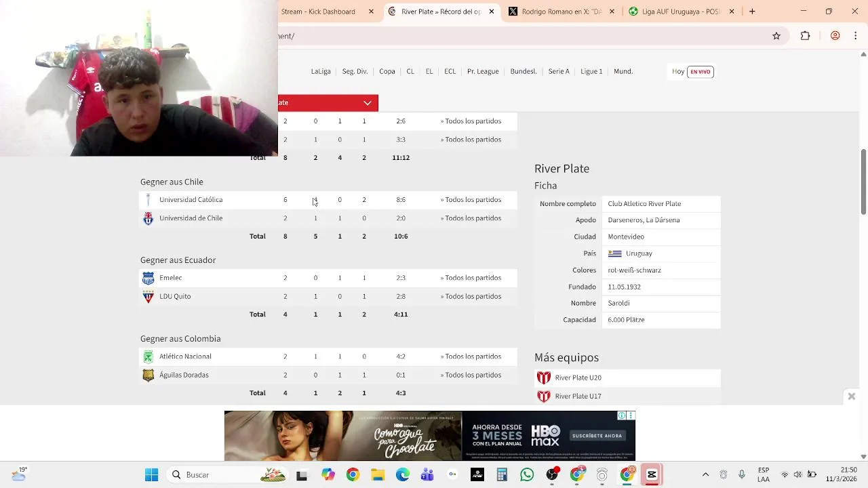Viewport: 868px width, 488px height.
Task: Open Todos los partidos for Universidad Católica
Action: [x=471, y=200]
